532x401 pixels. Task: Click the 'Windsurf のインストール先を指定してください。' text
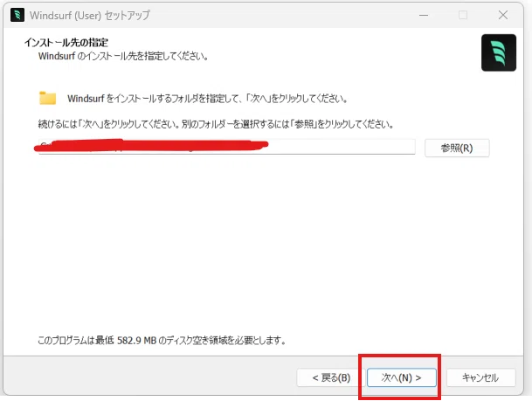(123, 56)
